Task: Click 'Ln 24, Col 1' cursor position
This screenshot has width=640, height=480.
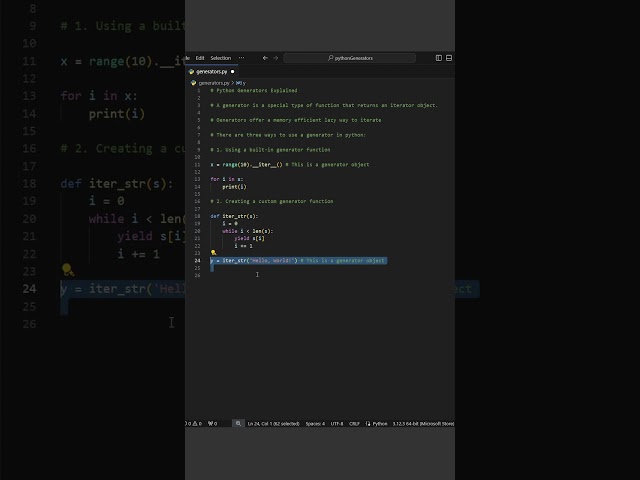Action: (273, 424)
